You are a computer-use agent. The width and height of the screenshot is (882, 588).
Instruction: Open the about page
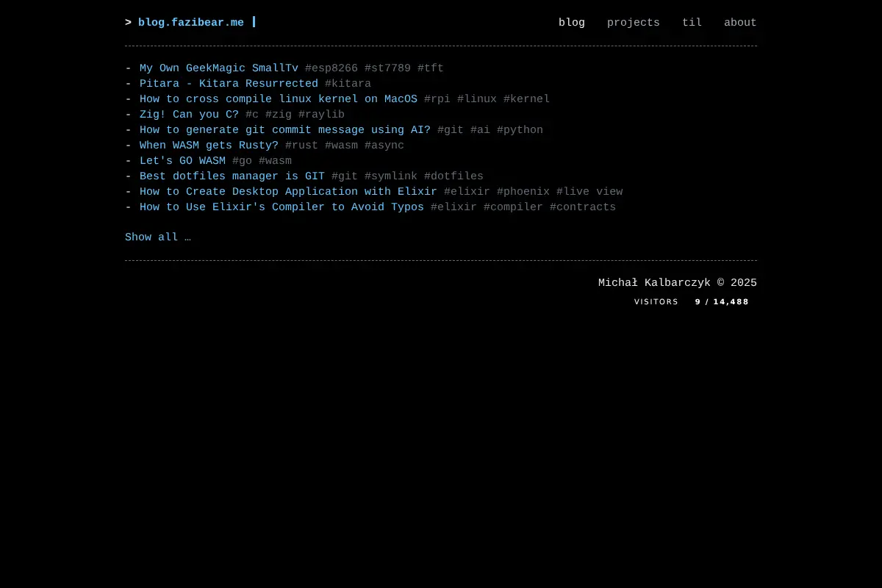pos(740,23)
